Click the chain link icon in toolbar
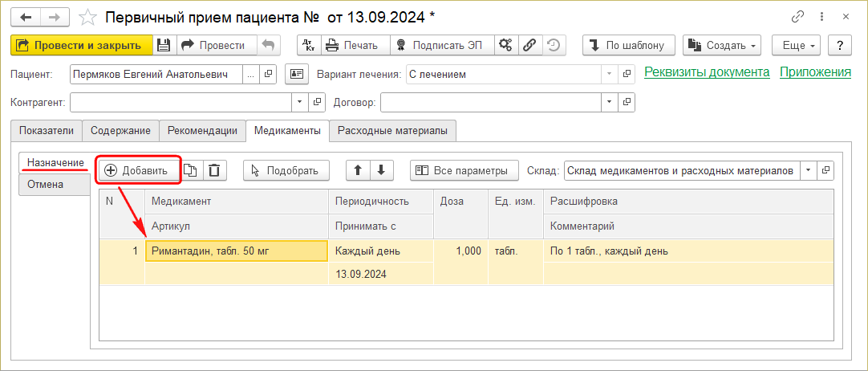Image resolution: width=868 pixels, height=371 pixels. [x=529, y=46]
